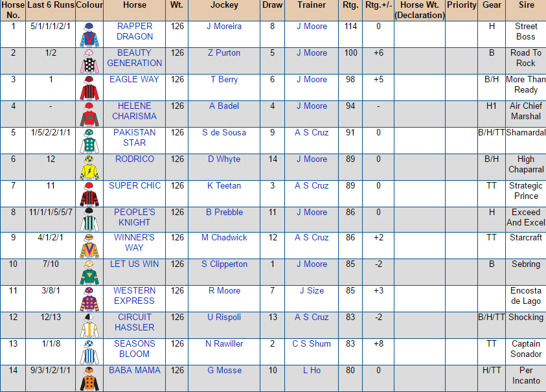The height and width of the screenshot is (392, 546).
Task: Open horse SUPER CHIC link
Action: pyautogui.click(x=135, y=186)
